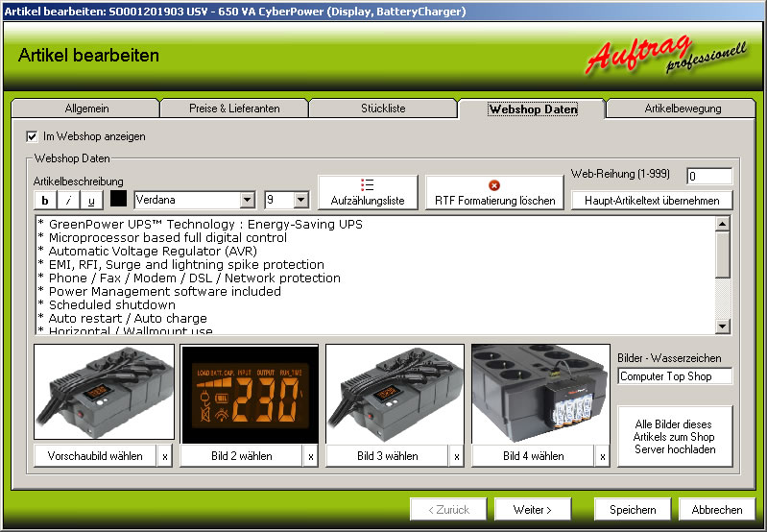Click Haupt-Artikeltext übernehmen button

[x=652, y=200]
